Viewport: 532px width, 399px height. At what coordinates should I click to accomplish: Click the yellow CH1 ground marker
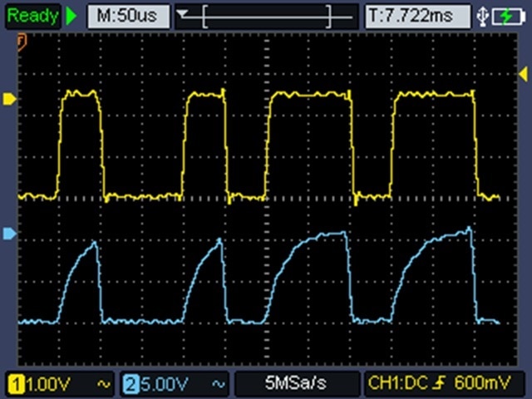(x=9, y=99)
